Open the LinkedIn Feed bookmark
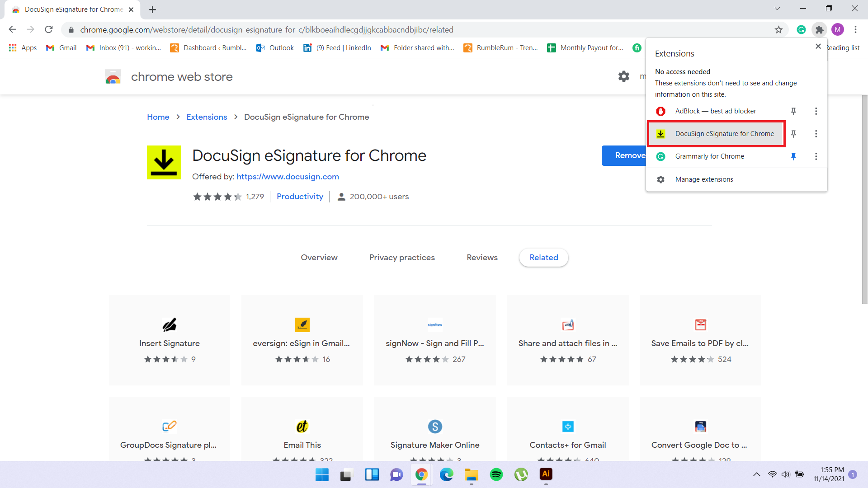The width and height of the screenshot is (868, 488). 337,48
